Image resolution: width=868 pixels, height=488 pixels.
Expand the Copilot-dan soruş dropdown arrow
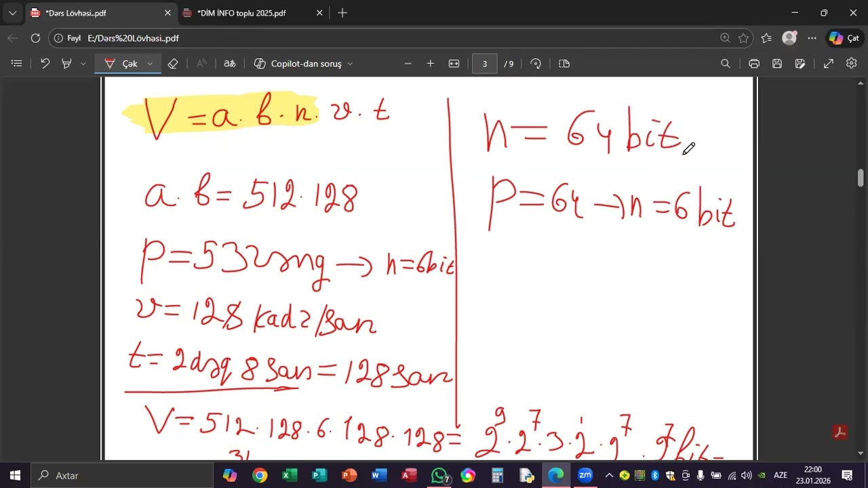[350, 64]
